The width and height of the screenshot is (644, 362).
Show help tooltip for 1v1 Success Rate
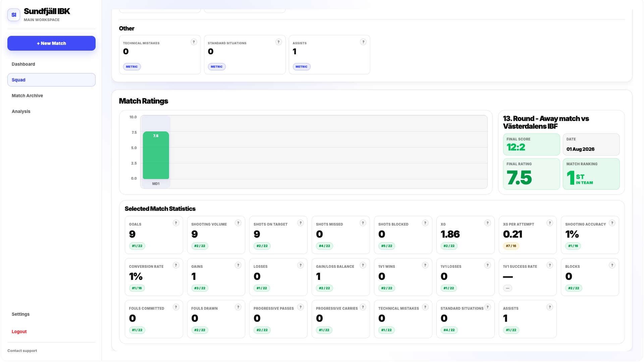coord(550,265)
